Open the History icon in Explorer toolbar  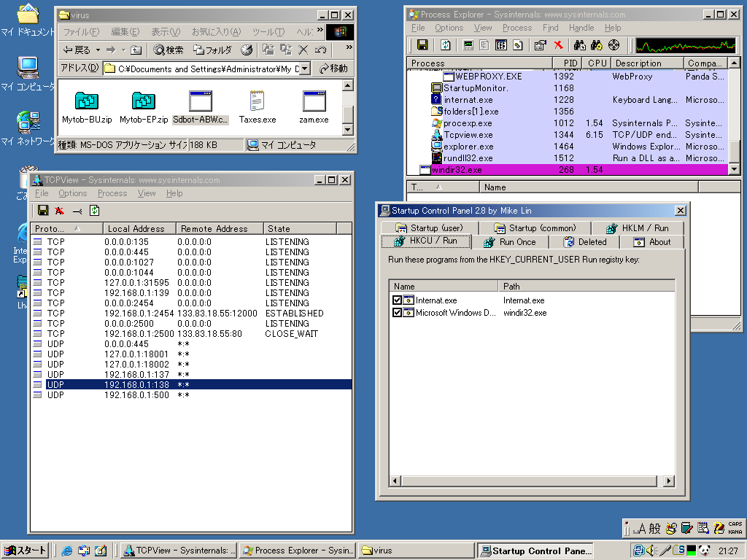click(247, 50)
